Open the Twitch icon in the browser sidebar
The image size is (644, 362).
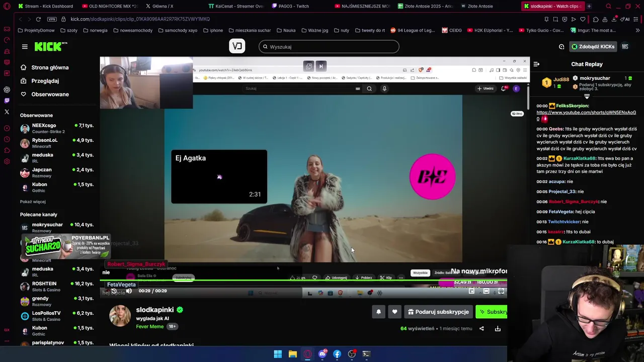7,101
